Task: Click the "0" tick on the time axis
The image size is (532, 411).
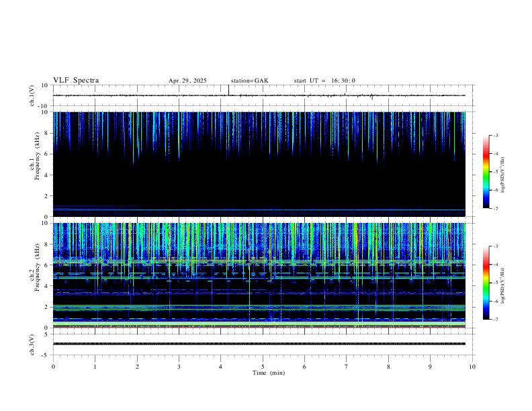Action: 53,367
